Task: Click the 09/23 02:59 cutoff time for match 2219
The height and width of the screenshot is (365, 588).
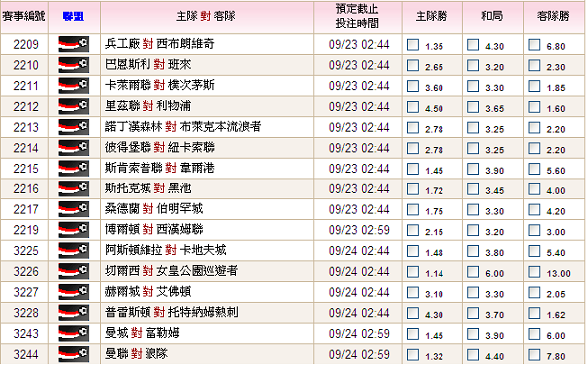Action: coord(359,230)
